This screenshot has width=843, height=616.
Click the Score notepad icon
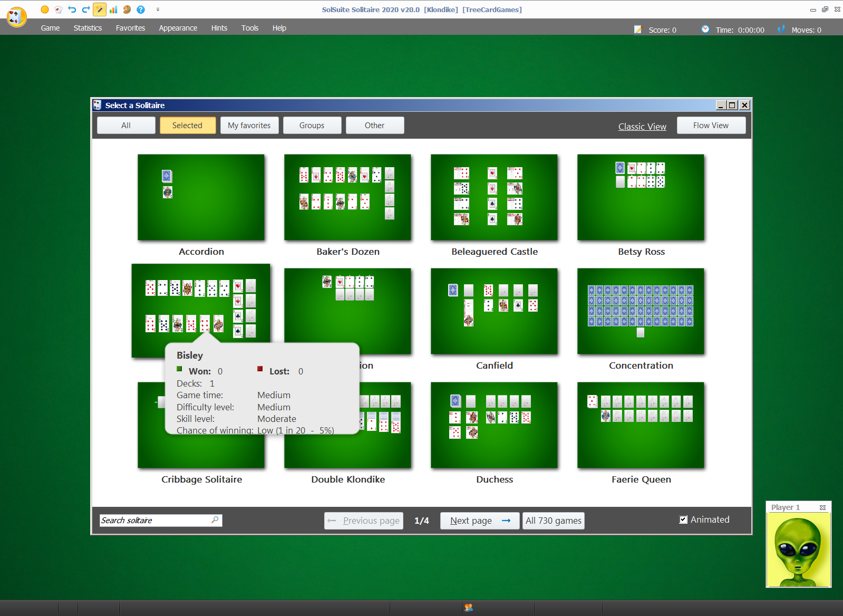(x=638, y=30)
